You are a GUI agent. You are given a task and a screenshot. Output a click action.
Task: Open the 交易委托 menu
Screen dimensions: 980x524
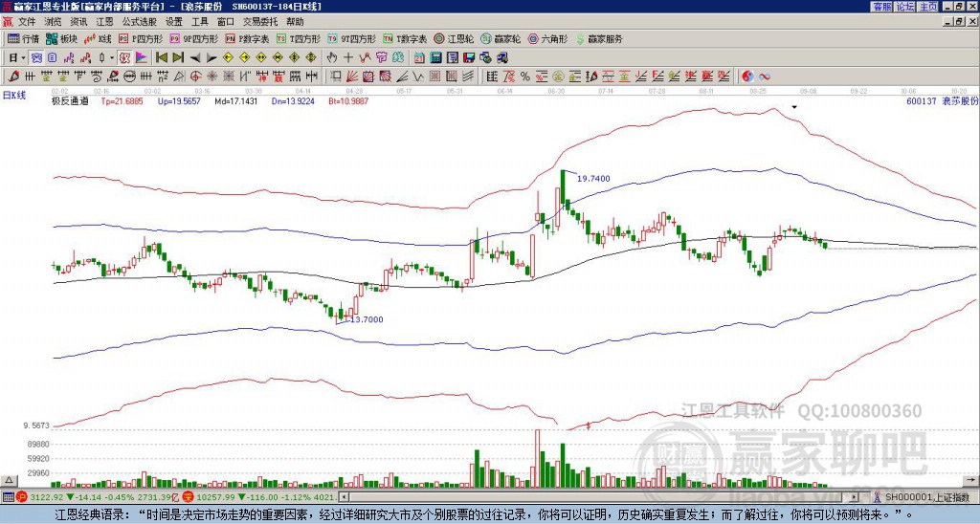click(260, 22)
